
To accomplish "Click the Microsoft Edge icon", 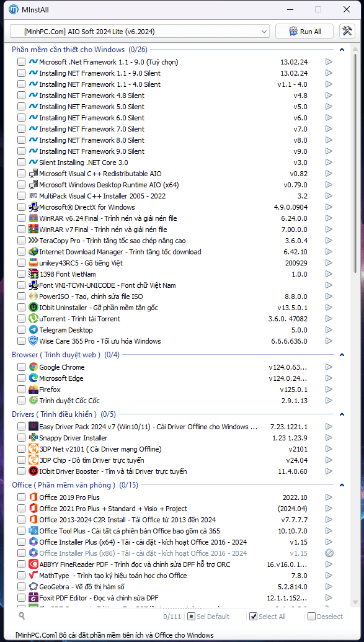I will click(x=33, y=378).
